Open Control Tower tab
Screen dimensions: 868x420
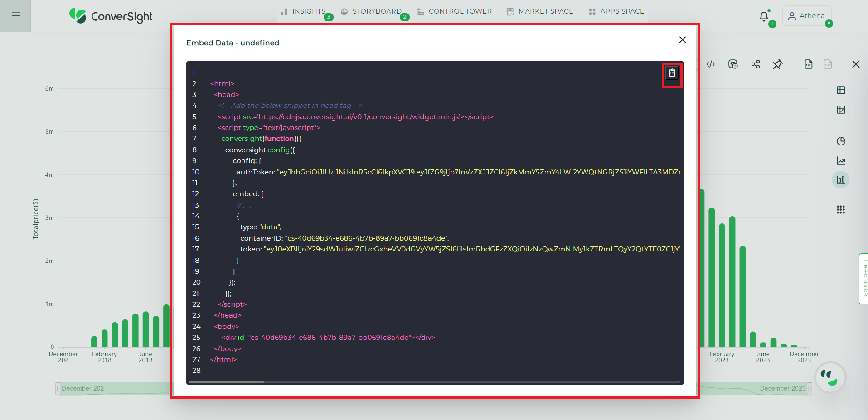tap(454, 11)
